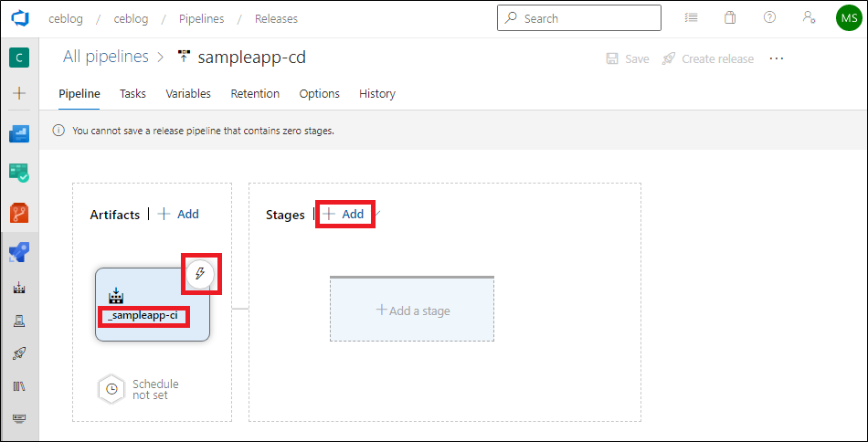
Task: Click the info icon in the warning banner
Action: coord(58,132)
